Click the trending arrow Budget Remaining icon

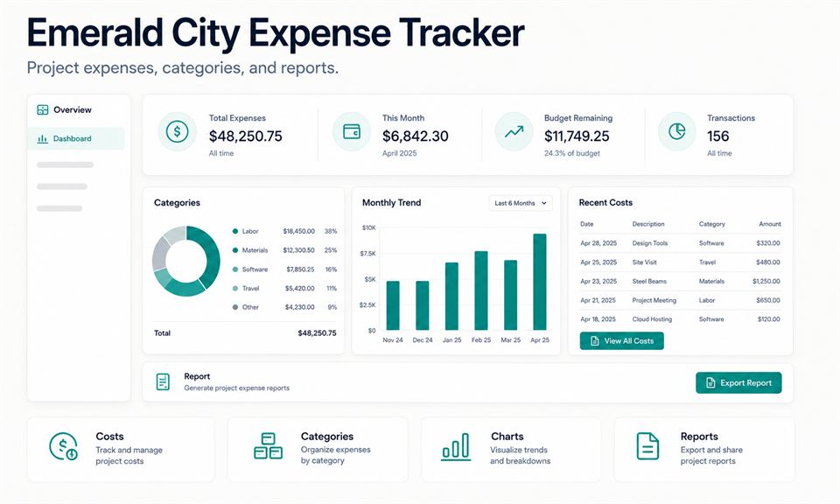[x=514, y=132]
